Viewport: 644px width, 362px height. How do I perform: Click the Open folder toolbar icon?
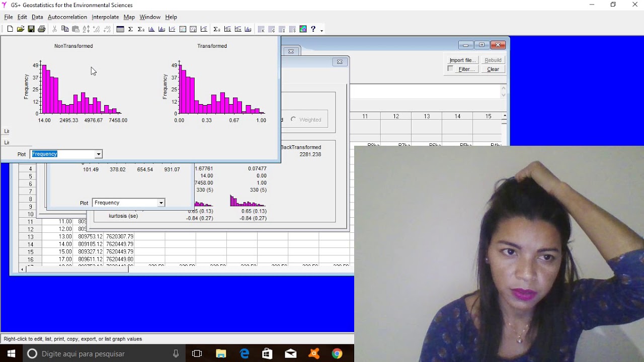21,29
